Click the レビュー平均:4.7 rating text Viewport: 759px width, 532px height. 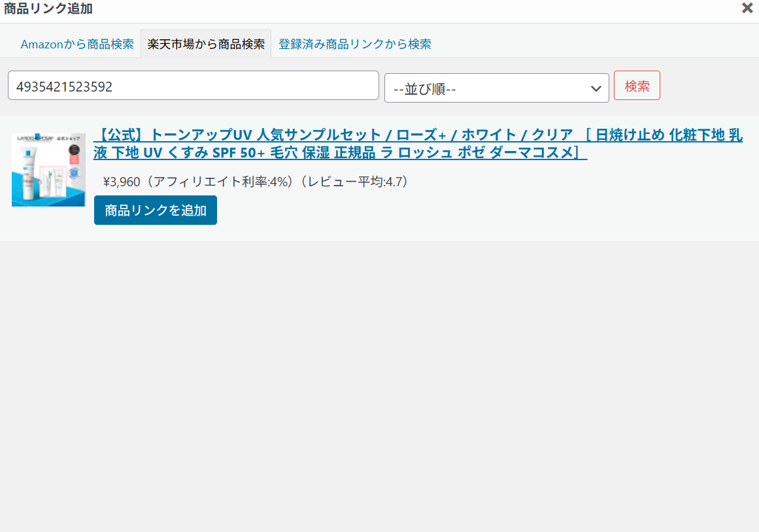tap(358, 182)
